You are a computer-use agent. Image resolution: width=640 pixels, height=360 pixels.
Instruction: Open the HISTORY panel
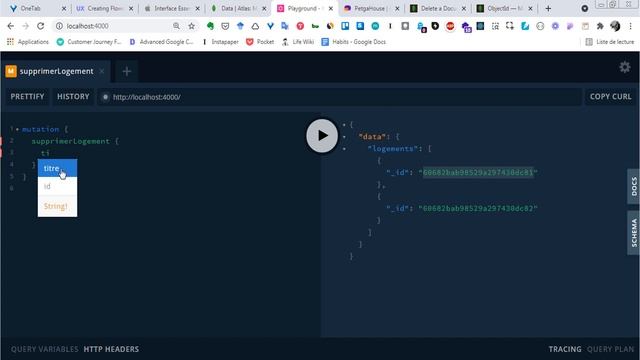[x=73, y=97]
